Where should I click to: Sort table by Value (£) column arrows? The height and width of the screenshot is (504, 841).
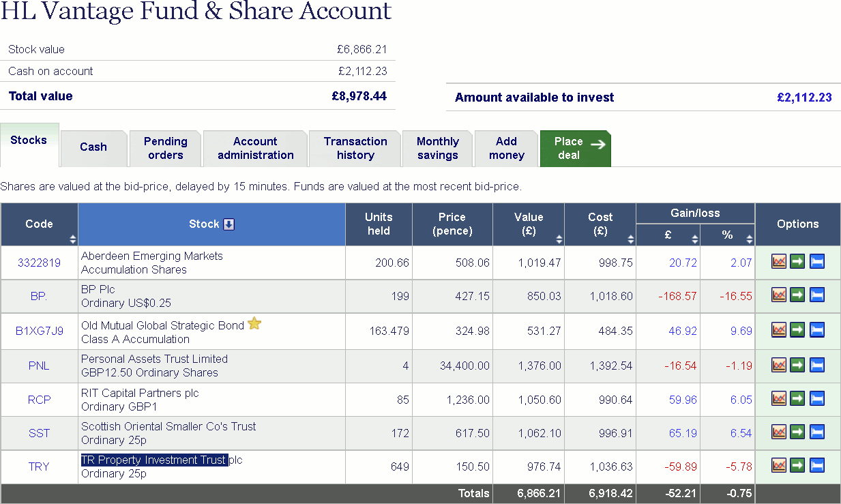coord(559,239)
